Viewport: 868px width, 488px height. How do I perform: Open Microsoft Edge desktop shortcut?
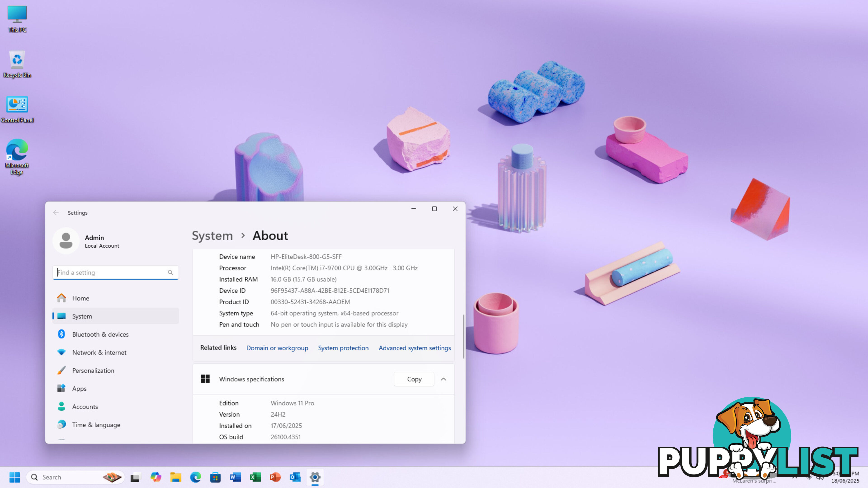[x=17, y=157]
